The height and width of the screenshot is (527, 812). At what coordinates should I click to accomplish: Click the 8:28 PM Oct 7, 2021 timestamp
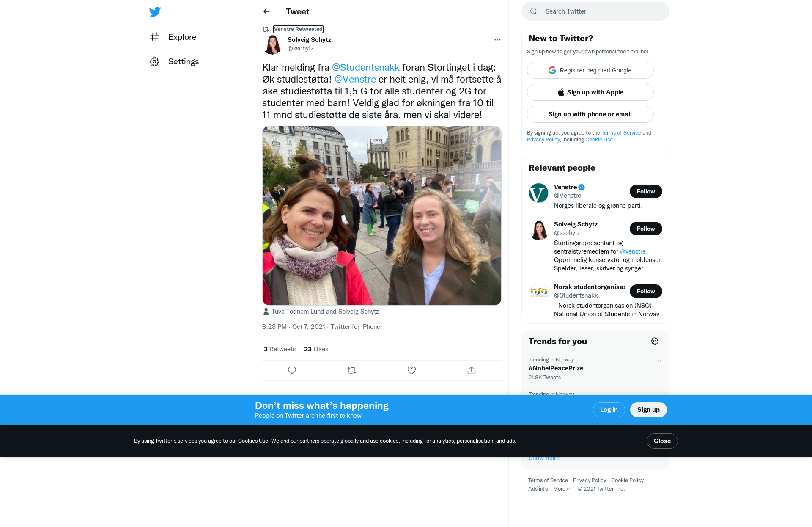294,327
